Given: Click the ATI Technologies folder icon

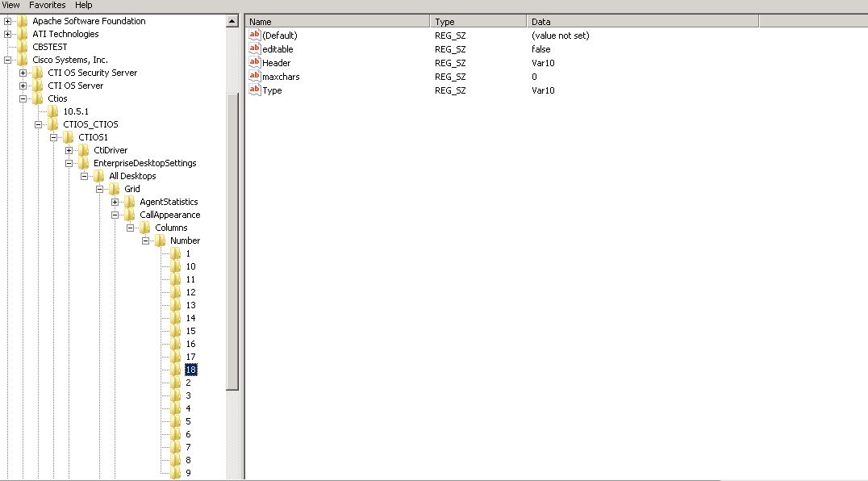Looking at the screenshot, I should tap(23, 34).
